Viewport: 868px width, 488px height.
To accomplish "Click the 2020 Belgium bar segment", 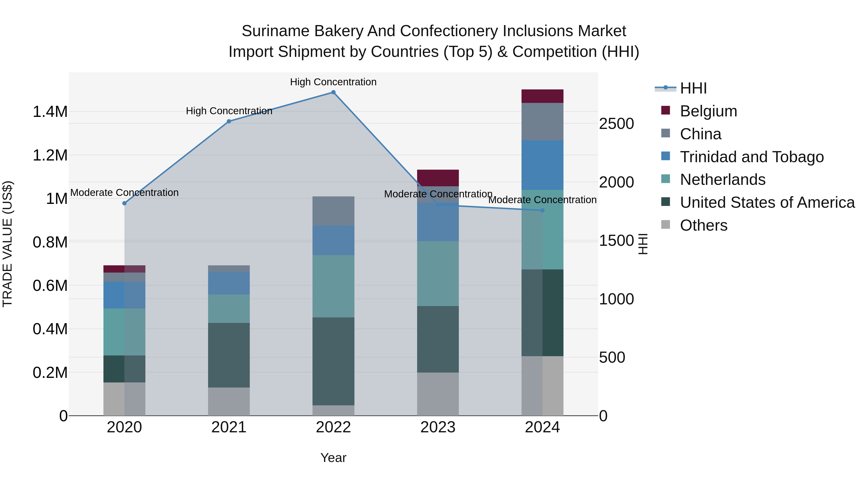I will click(x=124, y=269).
